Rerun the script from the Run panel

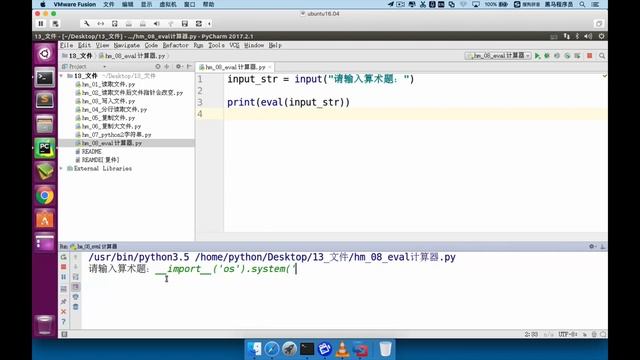click(64, 257)
